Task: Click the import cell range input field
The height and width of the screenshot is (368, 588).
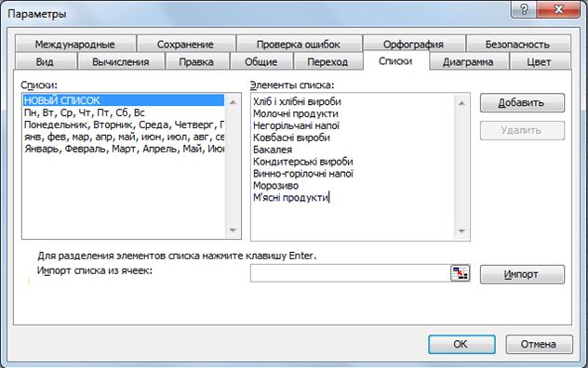Action: coord(350,273)
